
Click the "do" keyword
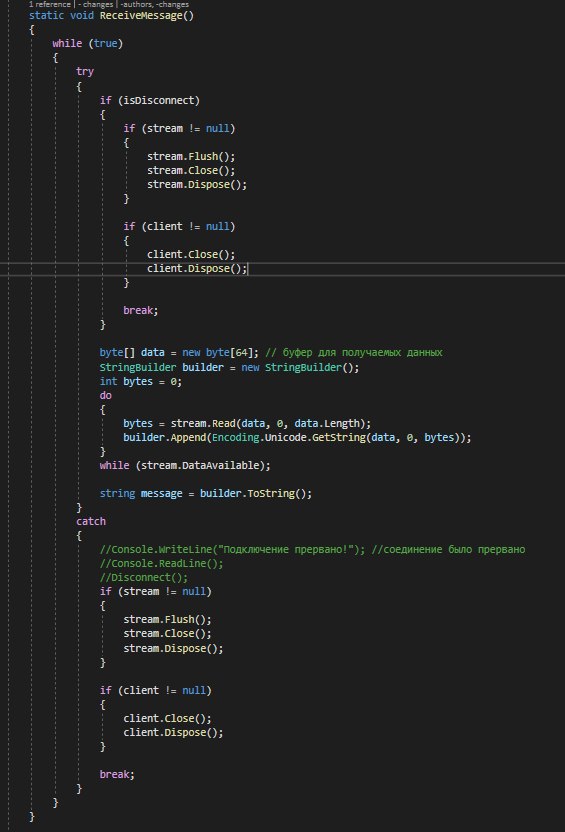(106, 395)
